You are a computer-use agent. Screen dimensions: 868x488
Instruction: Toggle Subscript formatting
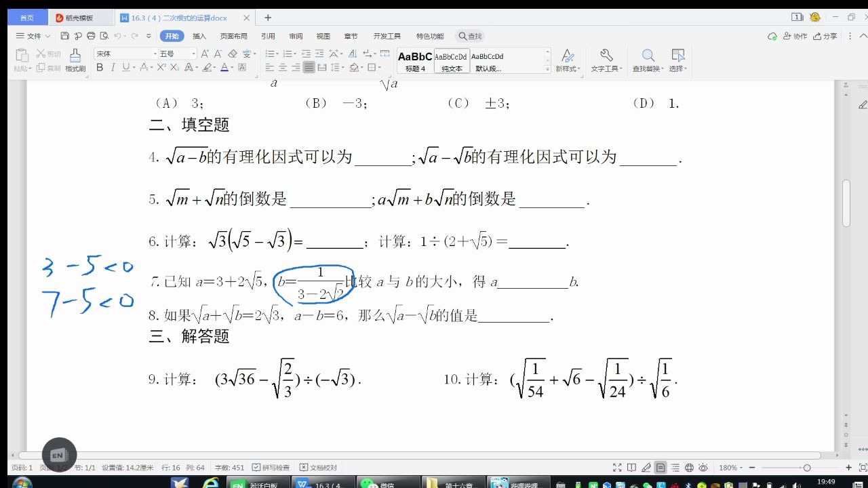point(174,67)
